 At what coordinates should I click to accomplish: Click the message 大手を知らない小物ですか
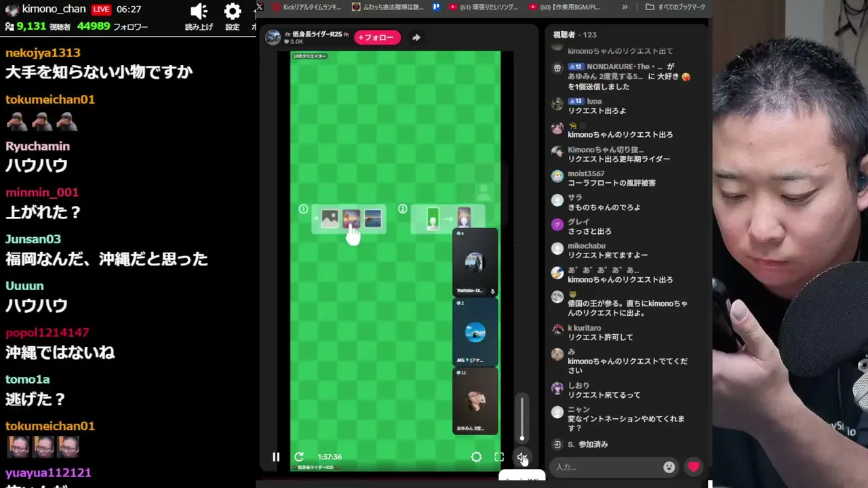click(x=99, y=72)
